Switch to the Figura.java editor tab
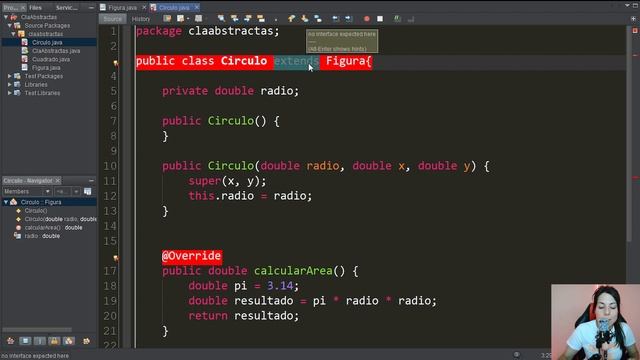 [123, 7]
